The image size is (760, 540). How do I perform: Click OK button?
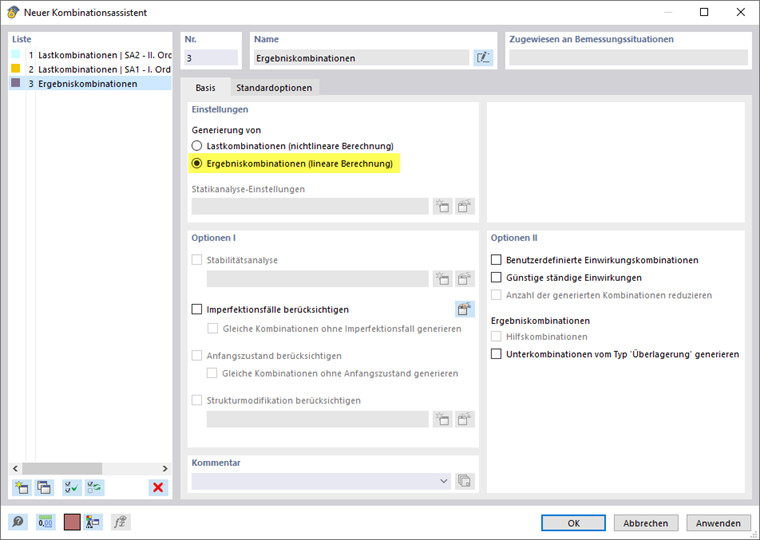[x=573, y=523]
